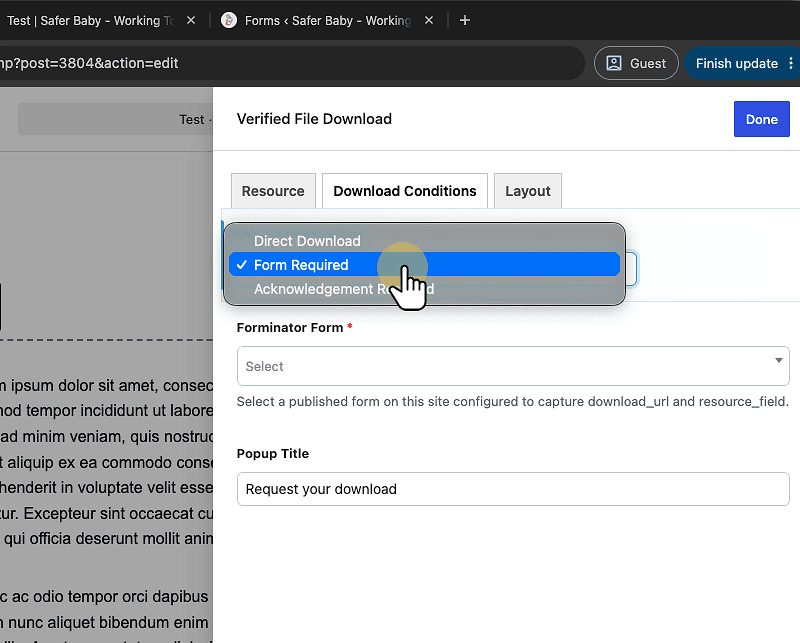The image size is (800, 643).
Task: Click the Popup Title label
Action: point(273,454)
